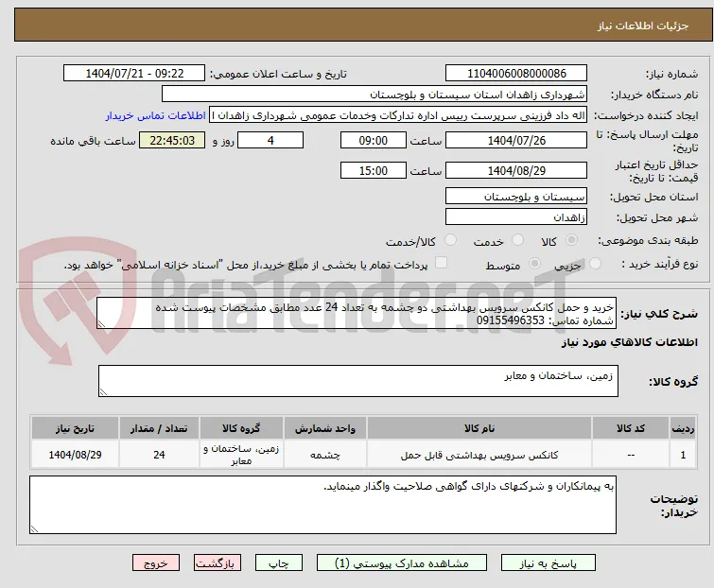Click the نام کالا column header
The image size is (714, 588).
tap(479, 428)
